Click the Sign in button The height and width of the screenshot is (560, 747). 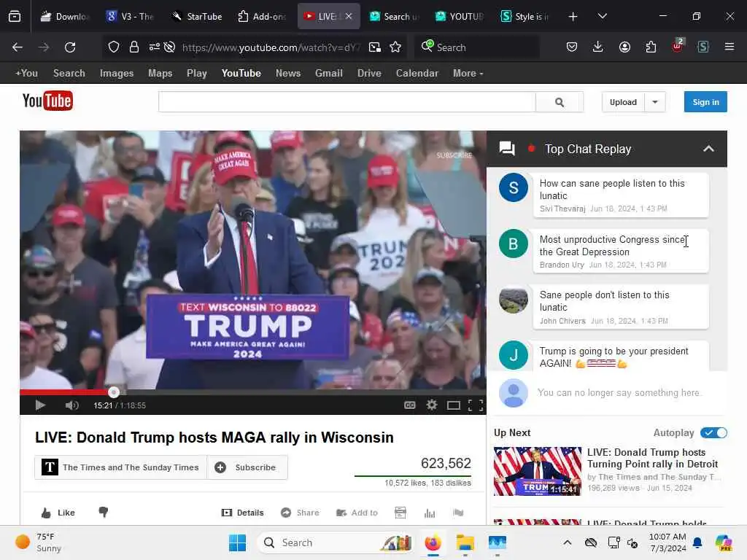coord(705,102)
